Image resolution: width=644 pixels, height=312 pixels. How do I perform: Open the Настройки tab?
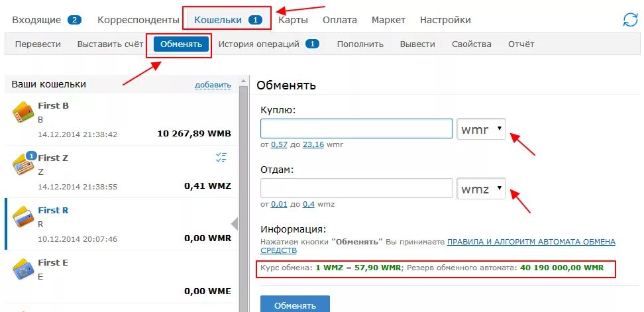coord(445,20)
